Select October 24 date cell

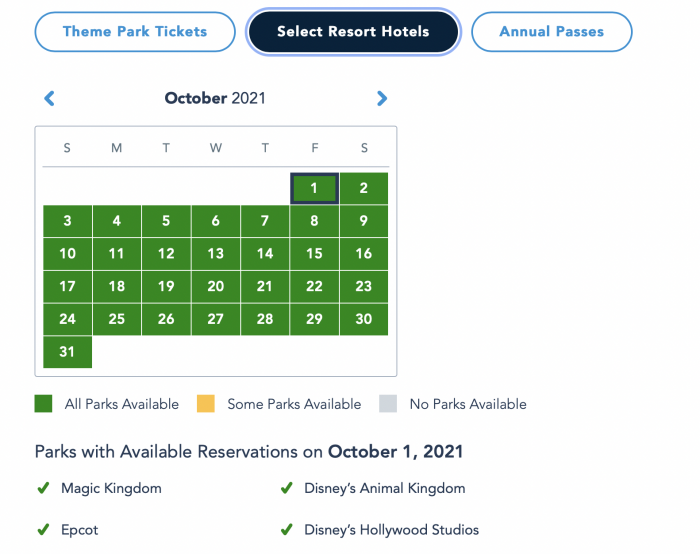(x=67, y=320)
